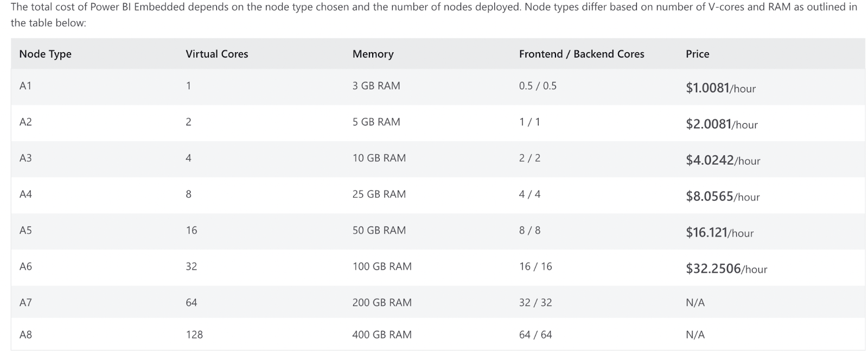Viewport: 868px width, 352px height.
Task: Select the A2 node type cell
Action: coord(25,122)
